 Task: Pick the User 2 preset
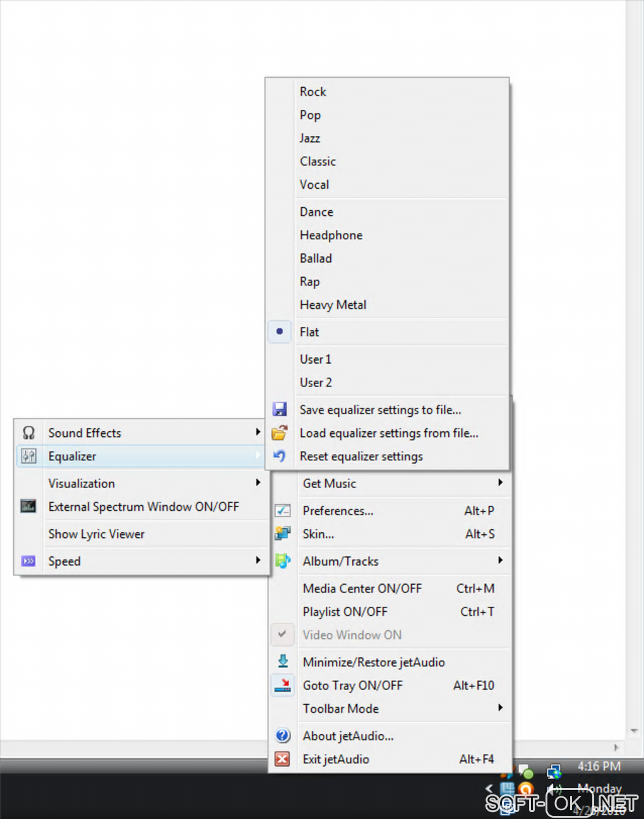click(387, 383)
